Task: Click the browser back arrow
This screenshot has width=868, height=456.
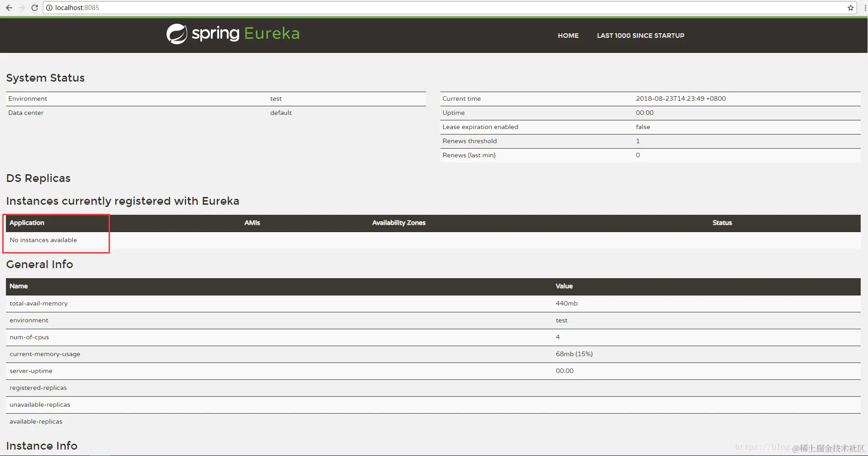Action: pos(9,8)
